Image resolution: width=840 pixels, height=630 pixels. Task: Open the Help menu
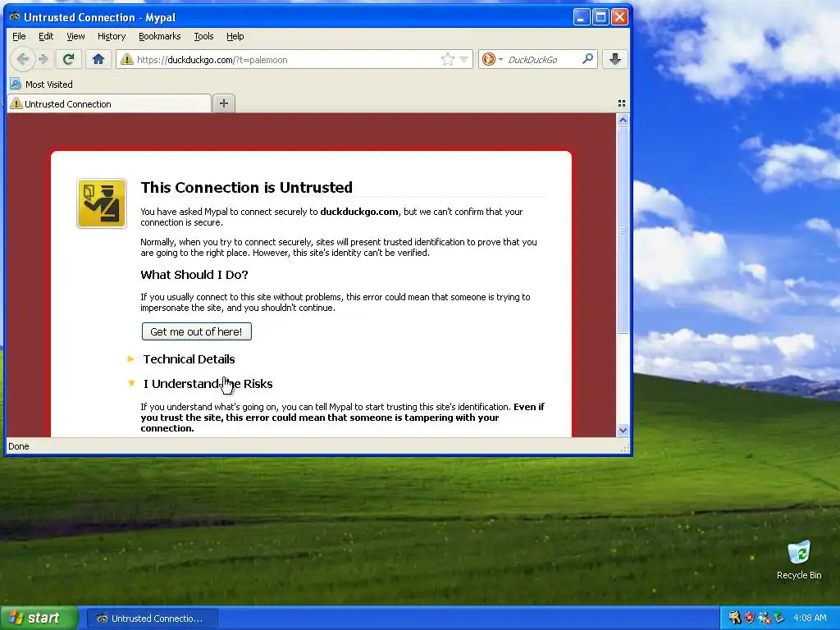pos(235,36)
